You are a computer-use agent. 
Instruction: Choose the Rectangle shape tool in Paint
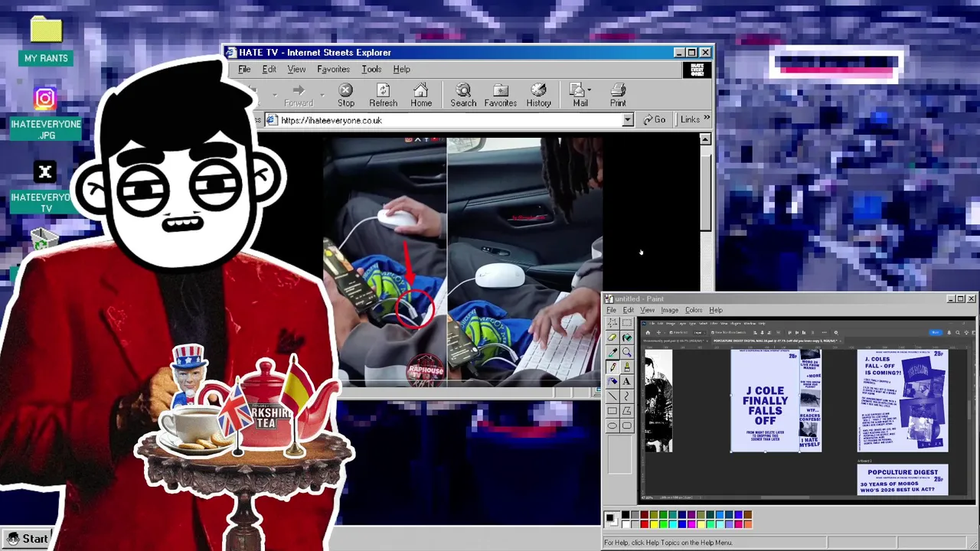pyautogui.click(x=612, y=411)
